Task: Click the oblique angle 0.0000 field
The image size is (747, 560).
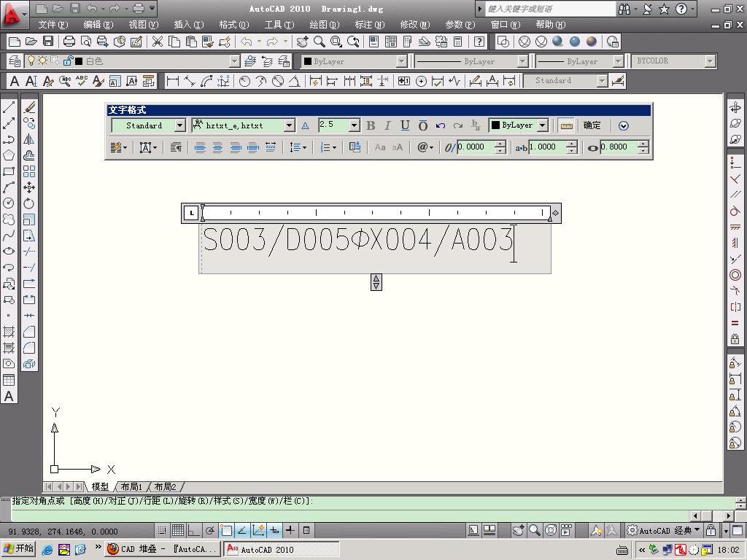Action: [x=476, y=147]
